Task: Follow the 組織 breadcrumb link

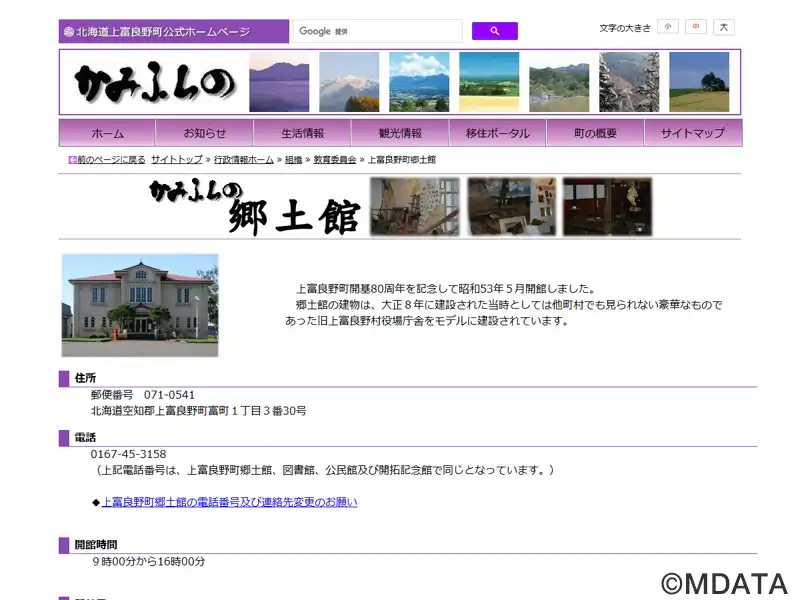Action: pyautogui.click(x=293, y=160)
